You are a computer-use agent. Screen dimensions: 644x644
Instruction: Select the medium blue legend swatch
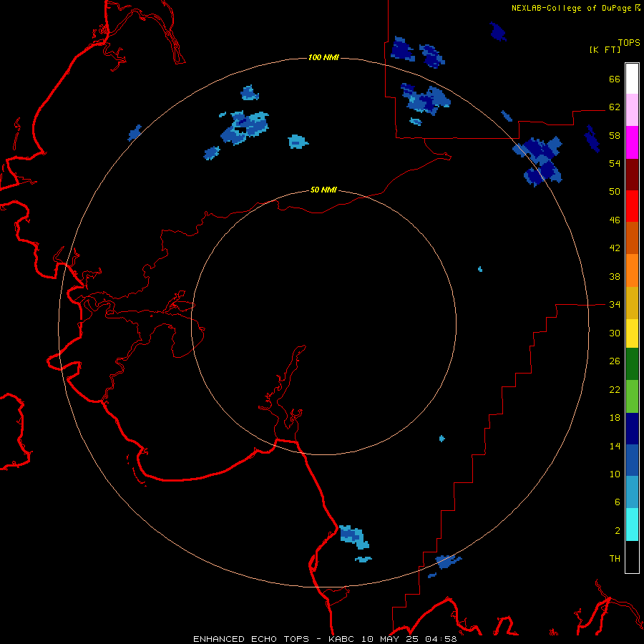pyautogui.click(x=632, y=460)
